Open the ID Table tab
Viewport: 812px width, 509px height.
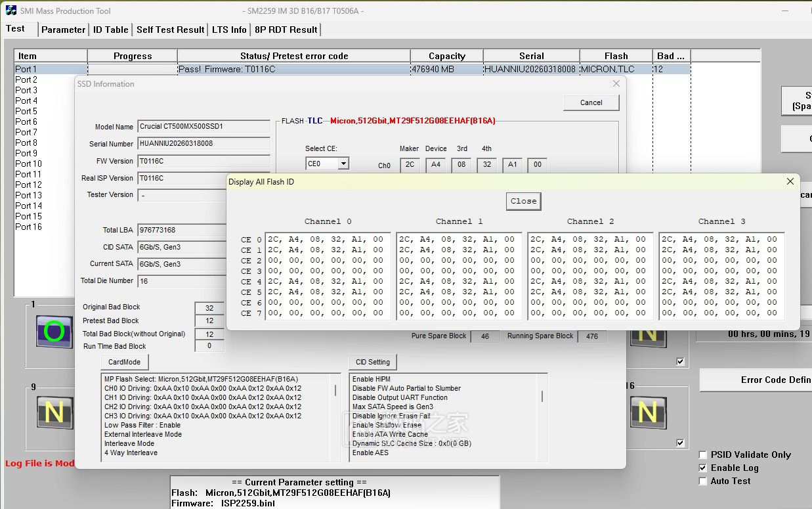110,30
